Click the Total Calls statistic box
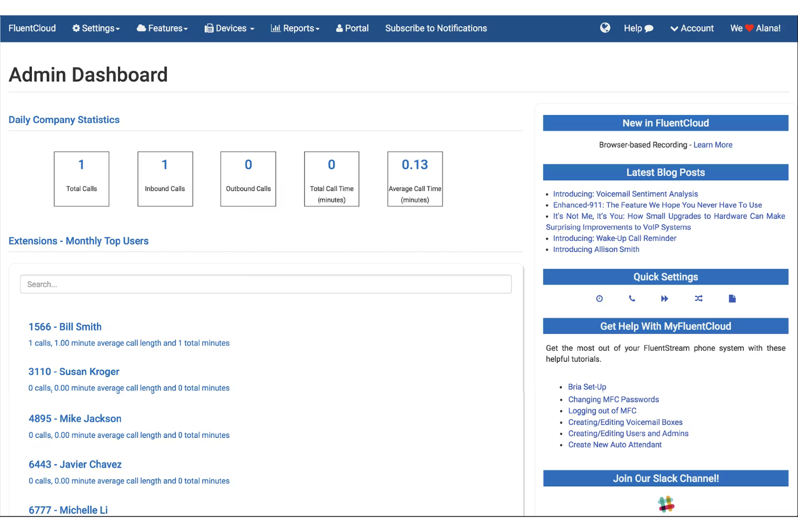The width and height of the screenshot is (798, 532). click(x=81, y=179)
